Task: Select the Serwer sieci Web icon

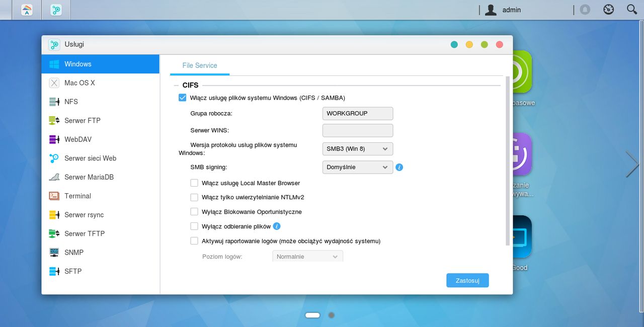Action: pyautogui.click(x=54, y=158)
